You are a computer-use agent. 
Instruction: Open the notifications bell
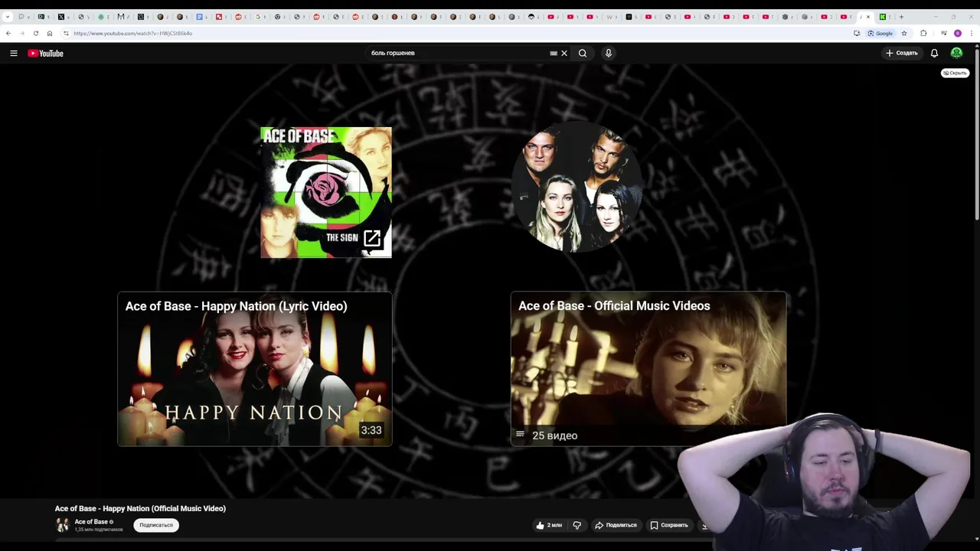tap(934, 53)
